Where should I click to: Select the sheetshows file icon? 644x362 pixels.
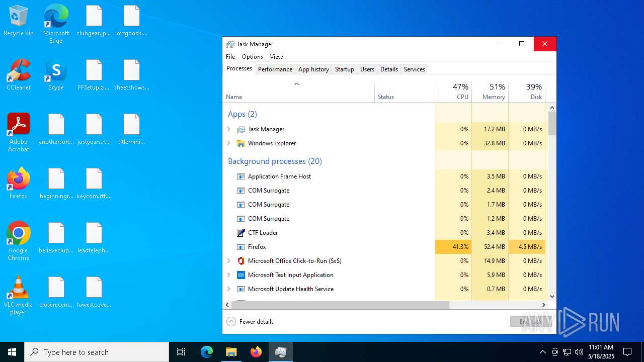click(131, 75)
